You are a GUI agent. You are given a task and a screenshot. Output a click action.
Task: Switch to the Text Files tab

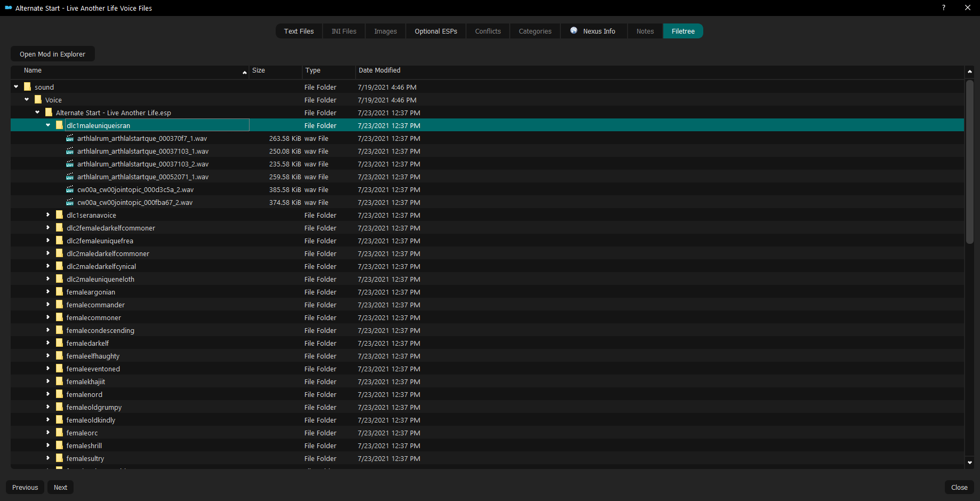click(299, 31)
